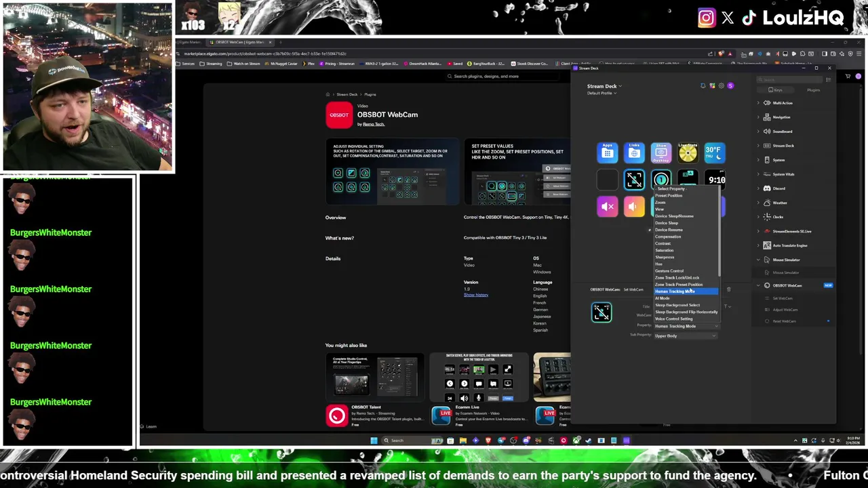
Task: Click the Instagram icon in overlay
Action: pyautogui.click(x=706, y=18)
